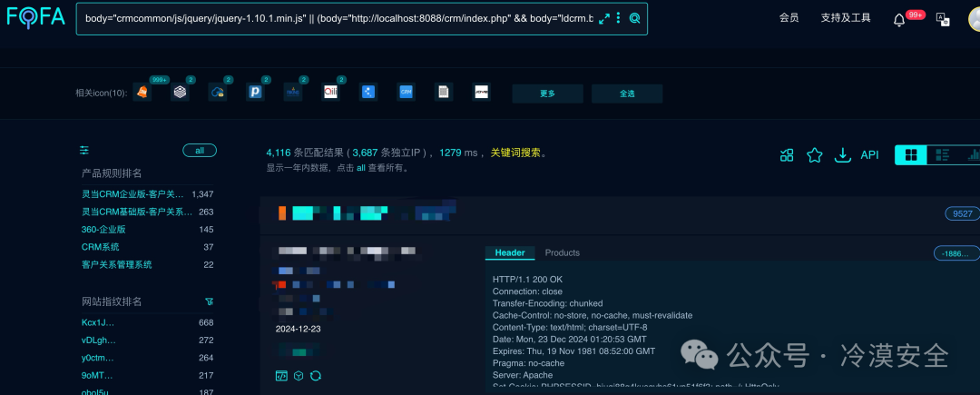Select the dark blue crown logo icon

(x=292, y=92)
